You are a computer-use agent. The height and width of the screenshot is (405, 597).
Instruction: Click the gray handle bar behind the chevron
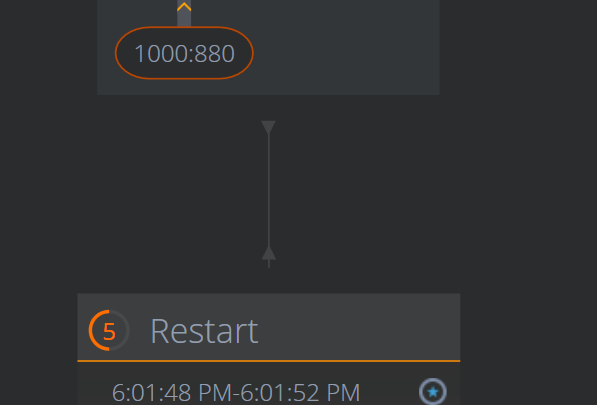184,13
